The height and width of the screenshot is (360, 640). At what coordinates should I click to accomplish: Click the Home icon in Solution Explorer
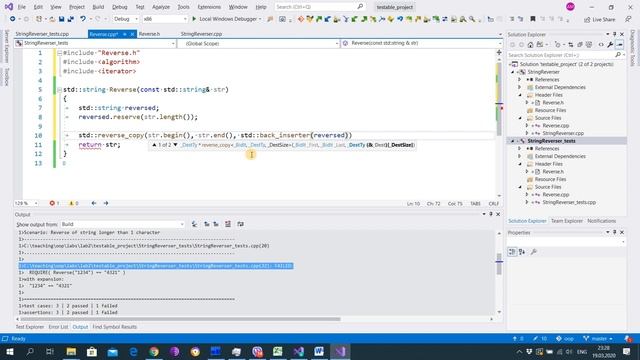pyautogui.click(x=530, y=44)
